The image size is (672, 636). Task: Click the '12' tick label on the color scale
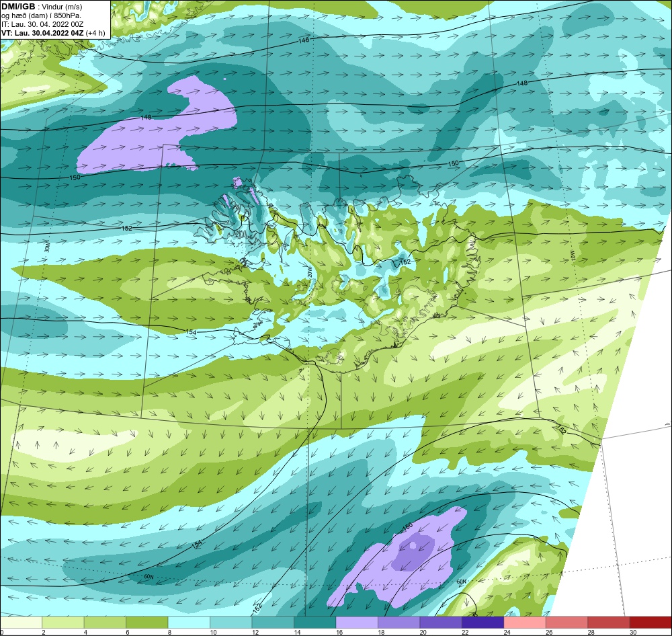click(x=255, y=632)
